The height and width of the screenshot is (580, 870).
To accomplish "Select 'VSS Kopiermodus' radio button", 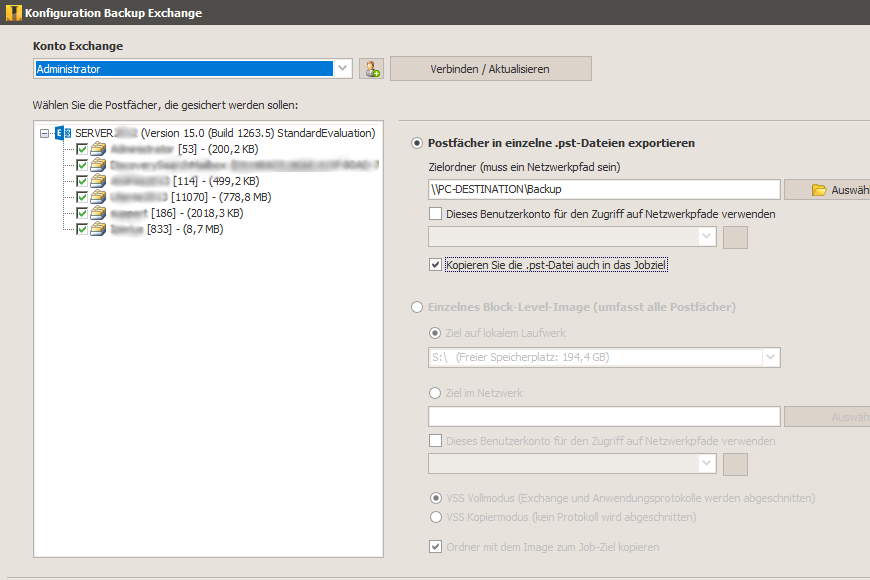I will coord(436,517).
